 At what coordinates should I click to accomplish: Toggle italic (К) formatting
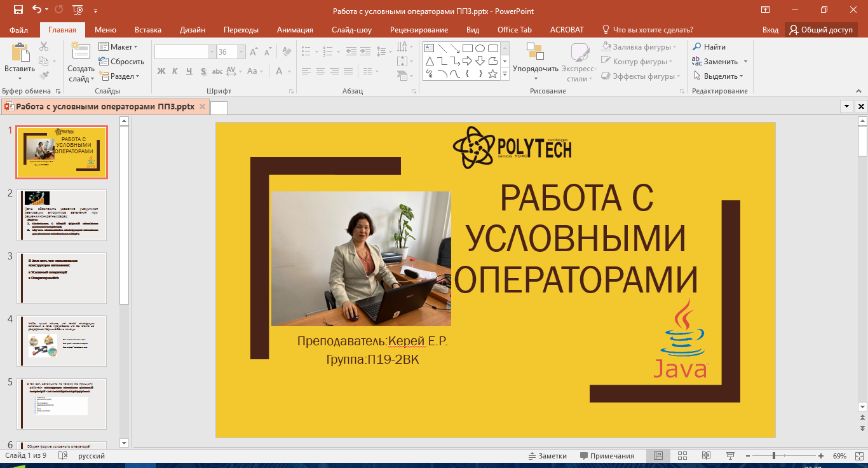(175, 71)
